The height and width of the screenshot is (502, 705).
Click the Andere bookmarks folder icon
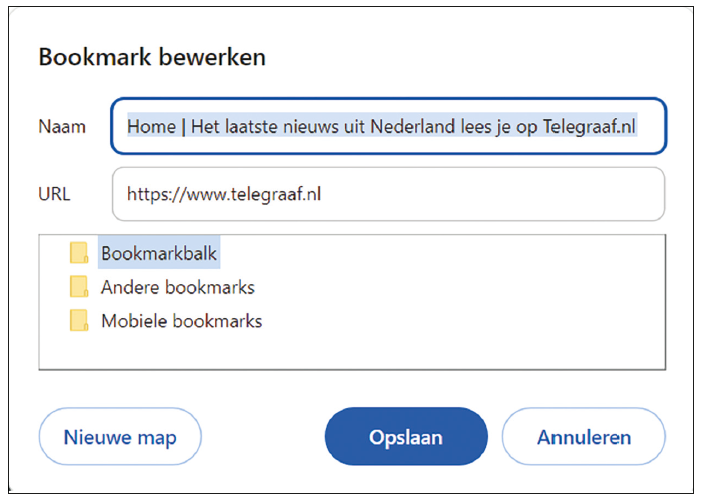pos(79,287)
